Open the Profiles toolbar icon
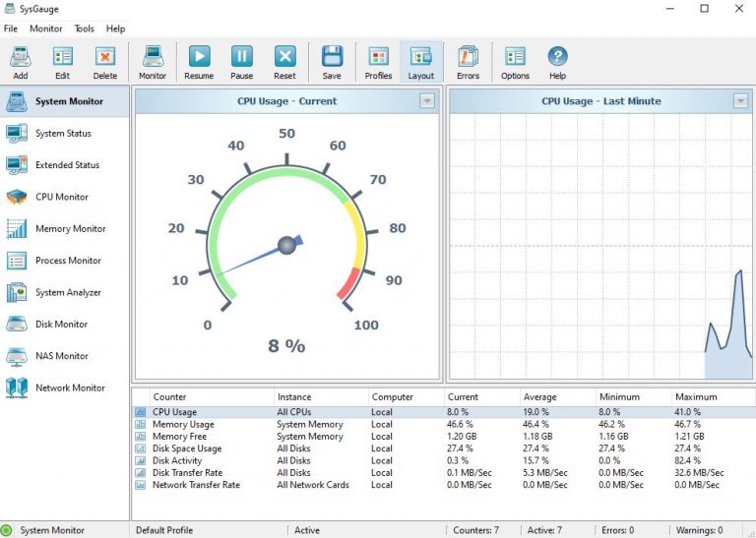The image size is (756, 538). click(378, 62)
